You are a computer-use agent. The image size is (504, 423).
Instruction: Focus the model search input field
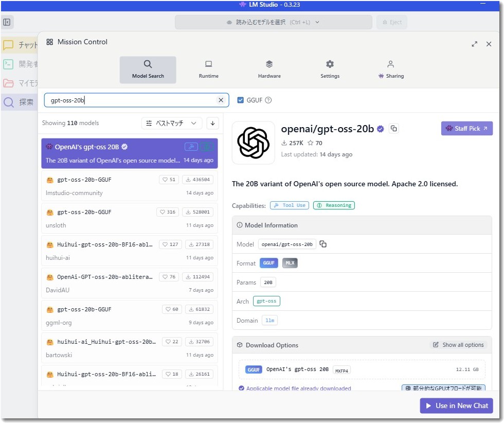point(137,100)
